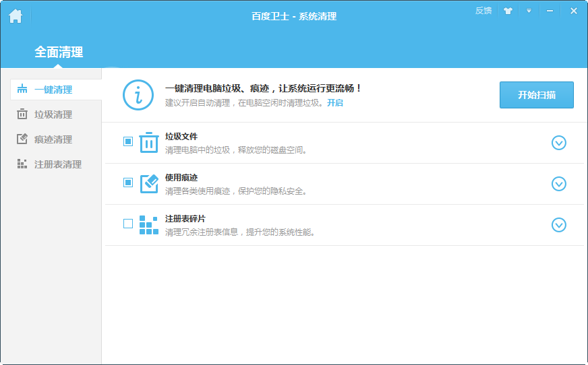588x365 pixels.
Task: Click the large trash can icon for 垃圾文件
Action: [149, 142]
